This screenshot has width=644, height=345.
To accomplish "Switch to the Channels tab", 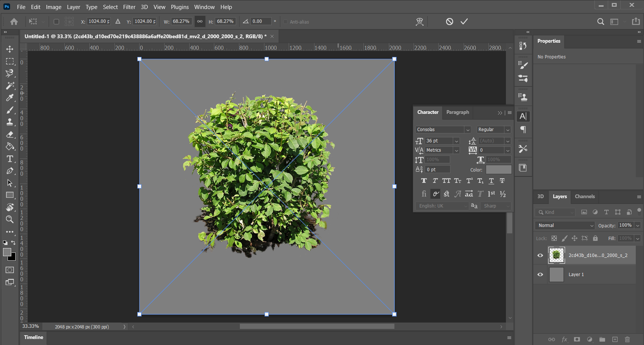I will click(x=585, y=197).
